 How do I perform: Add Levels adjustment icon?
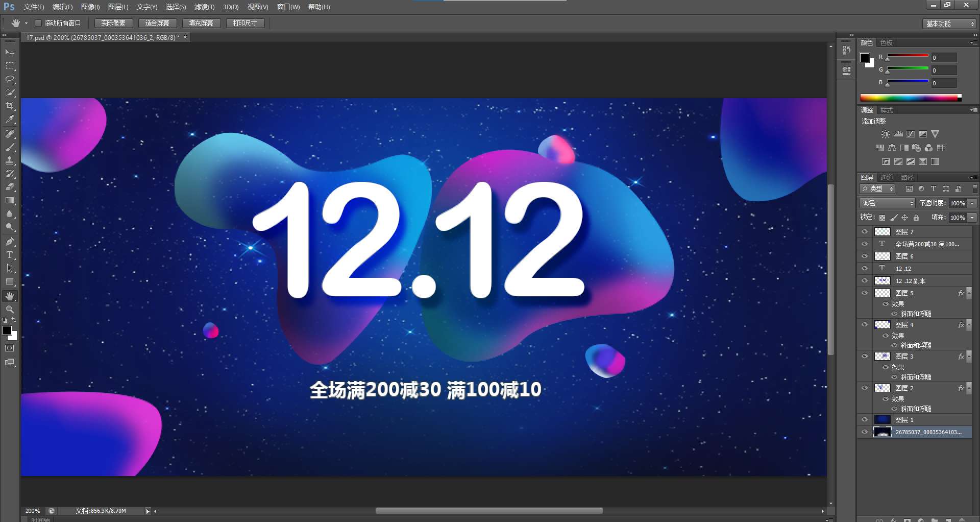click(898, 134)
